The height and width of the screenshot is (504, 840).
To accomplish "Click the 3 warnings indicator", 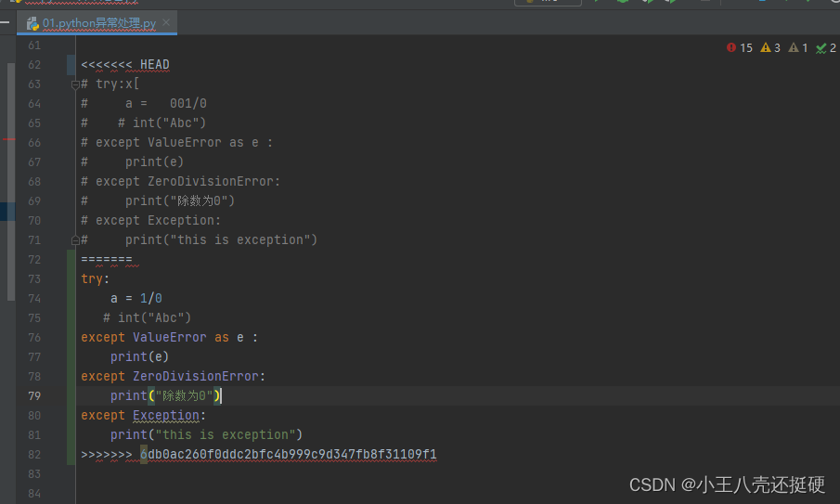I will (x=770, y=47).
